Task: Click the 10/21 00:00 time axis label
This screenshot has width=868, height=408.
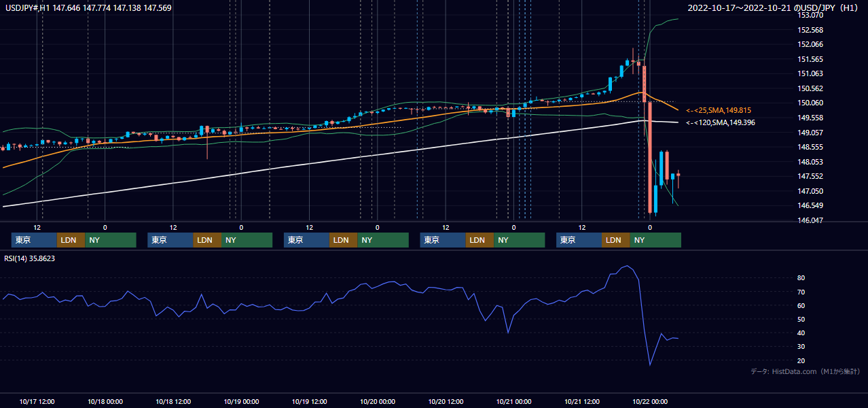Action: point(513,401)
